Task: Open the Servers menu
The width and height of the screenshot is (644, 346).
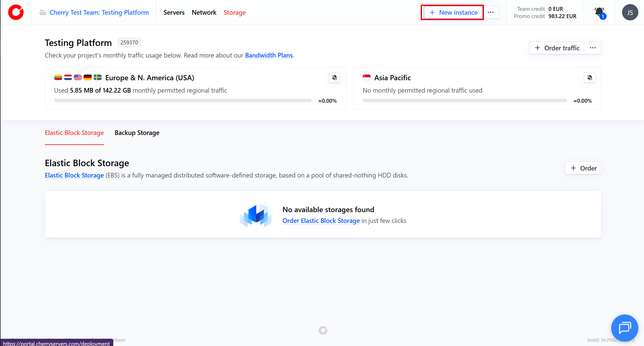Action: tap(174, 12)
